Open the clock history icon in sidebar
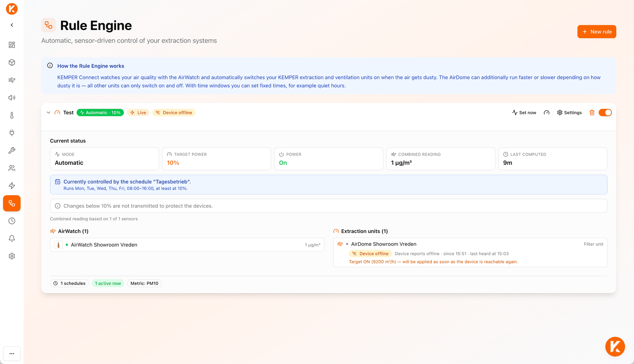The height and width of the screenshot is (364, 634). (x=12, y=221)
